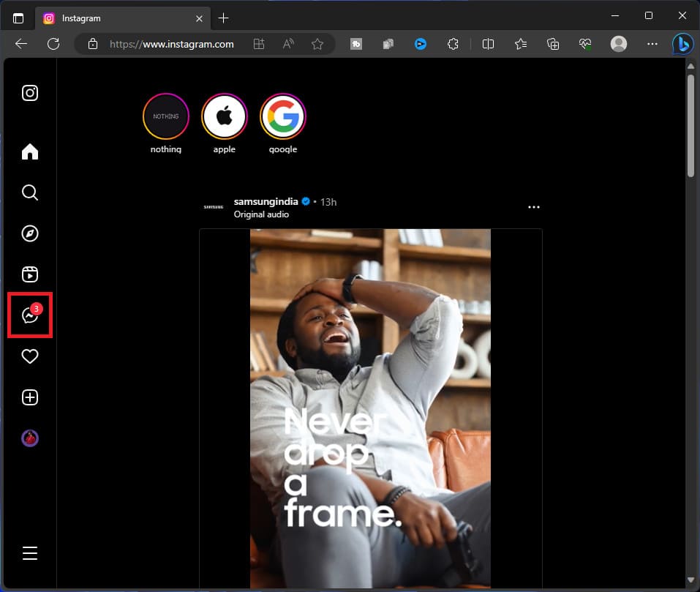Expand the hamburger More menu
Viewport: 700px width, 592px height.
pyautogui.click(x=30, y=553)
